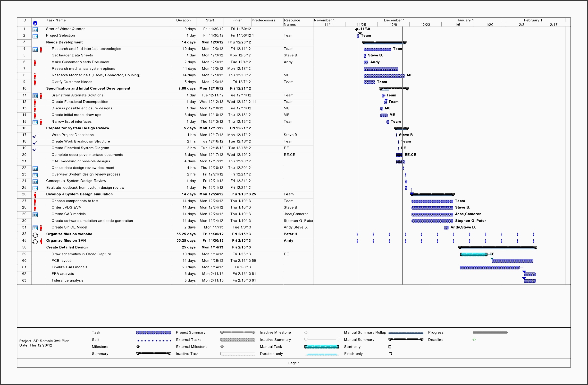Collapse the "Needs Development" summary task
Image resolution: width=588 pixels, height=385 pixels.
click(65, 42)
